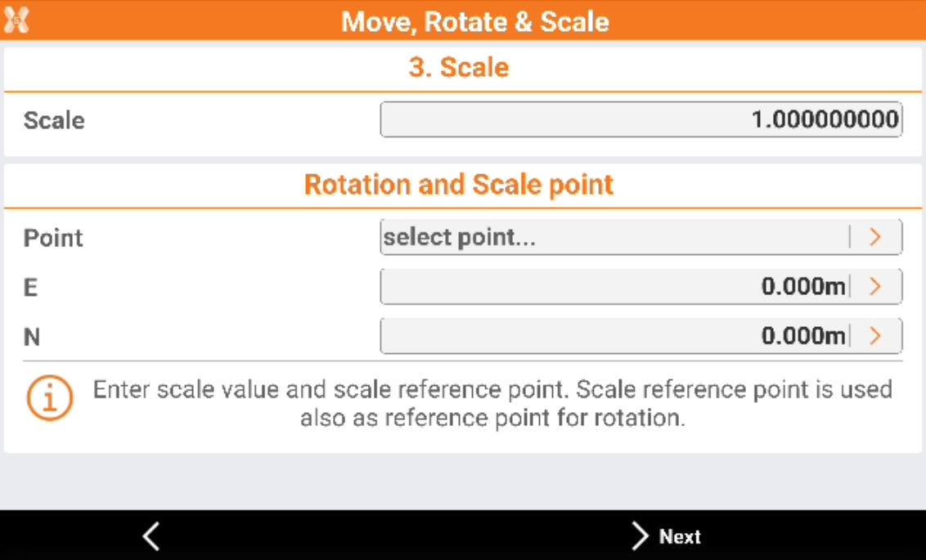Viewport: 926px width, 560px height.
Task: Click the 'Move, Rotate & Scale' title
Action: click(x=474, y=21)
